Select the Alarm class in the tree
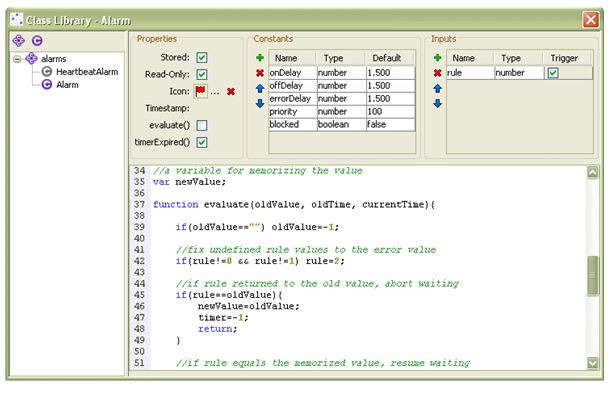The width and height of the screenshot is (616, 394). click(x=67, y=85)
